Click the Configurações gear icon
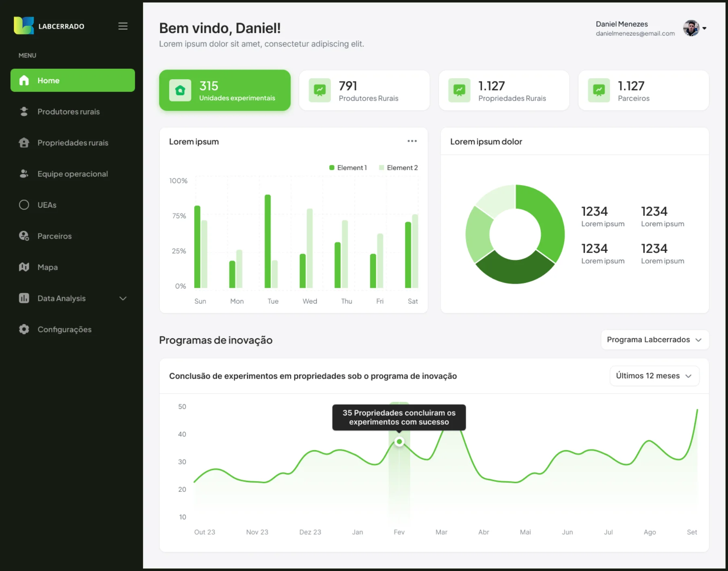The image size is (728, 571). coord(24,329)
